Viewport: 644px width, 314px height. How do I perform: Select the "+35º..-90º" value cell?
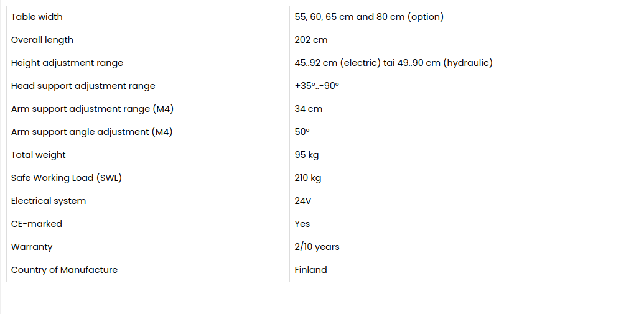pyautogui.click(x=317, y=86)
